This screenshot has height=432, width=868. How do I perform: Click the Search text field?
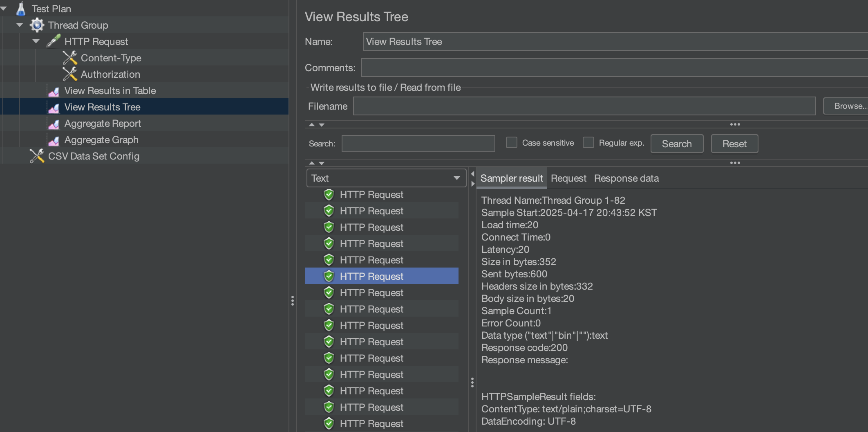(418, 144)
